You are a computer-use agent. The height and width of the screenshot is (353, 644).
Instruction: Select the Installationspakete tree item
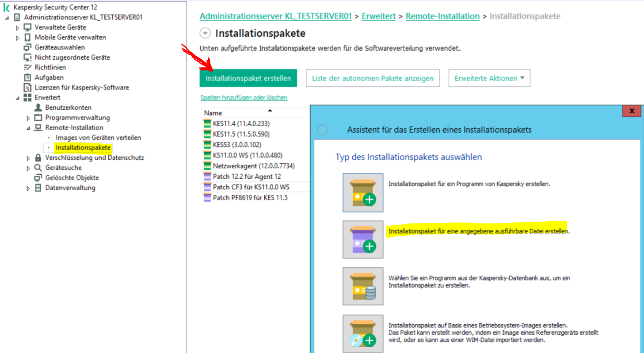83,148
